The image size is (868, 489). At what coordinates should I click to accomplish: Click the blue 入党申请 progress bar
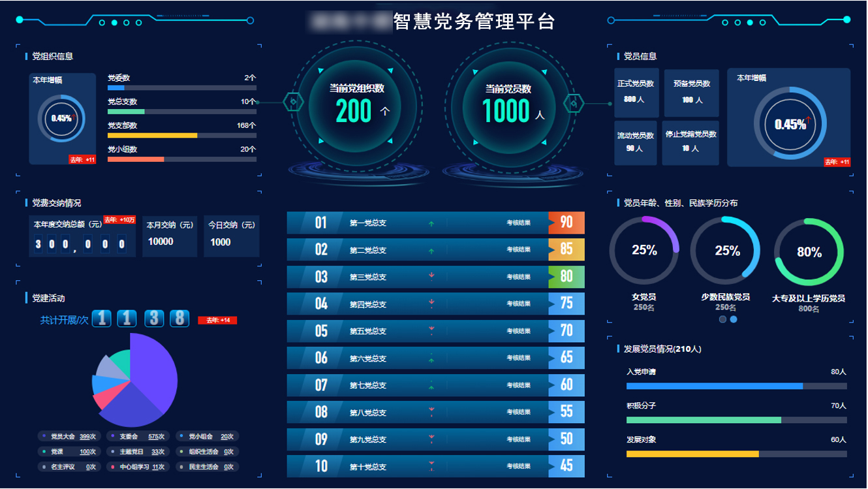tap(737, 386)
